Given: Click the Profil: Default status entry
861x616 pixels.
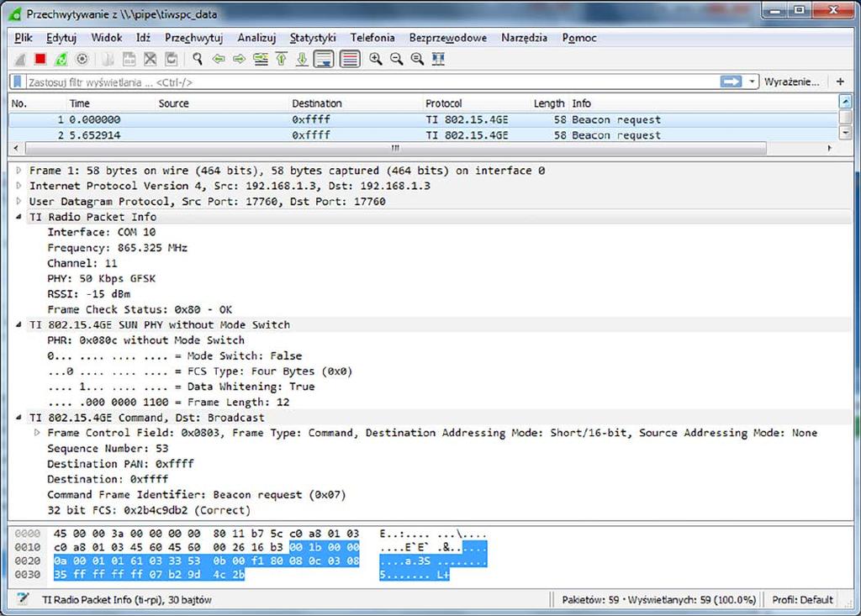Looking at the screenshot, I should [802, 599].
